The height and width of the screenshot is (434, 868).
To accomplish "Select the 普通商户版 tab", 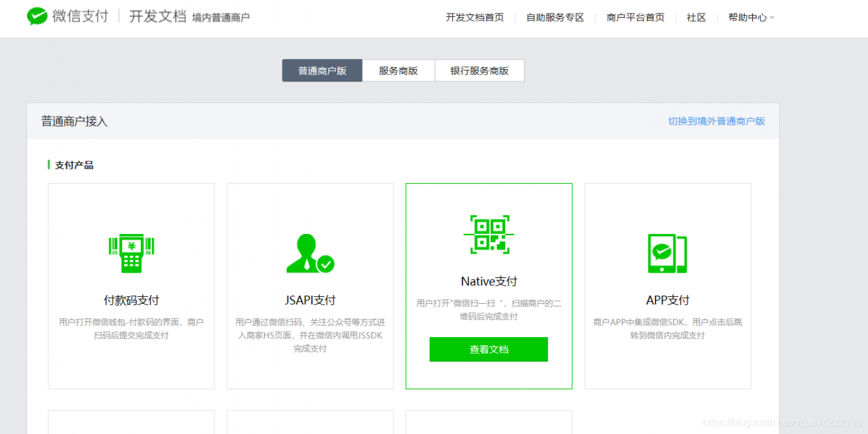I will pos(321,70).
